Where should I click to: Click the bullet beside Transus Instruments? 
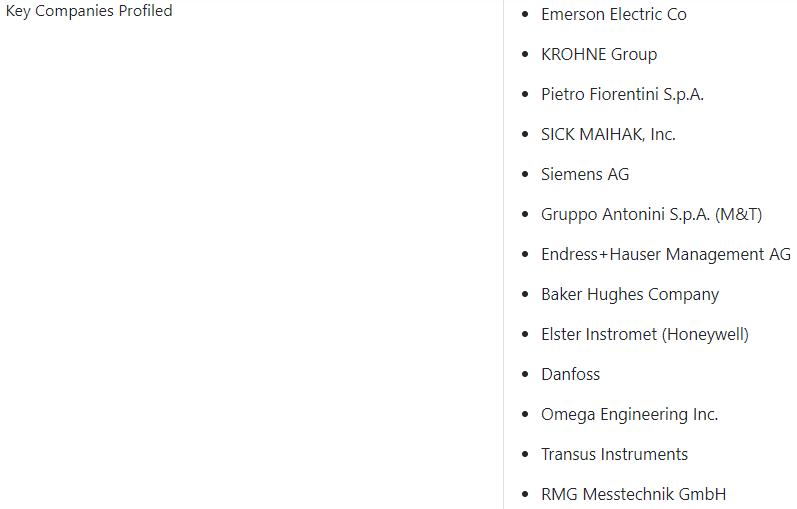(525, 454)
